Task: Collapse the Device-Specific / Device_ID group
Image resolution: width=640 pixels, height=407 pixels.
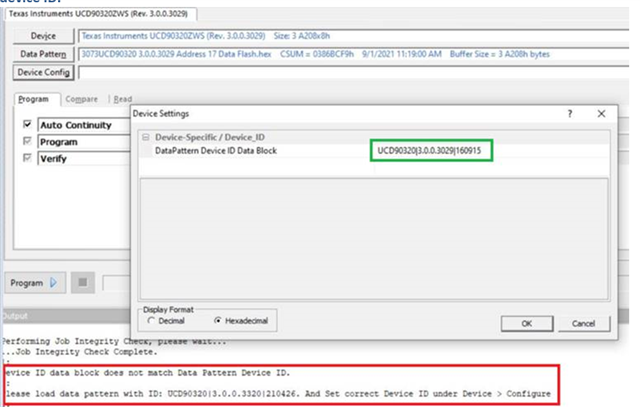Action: click(146, 137)
